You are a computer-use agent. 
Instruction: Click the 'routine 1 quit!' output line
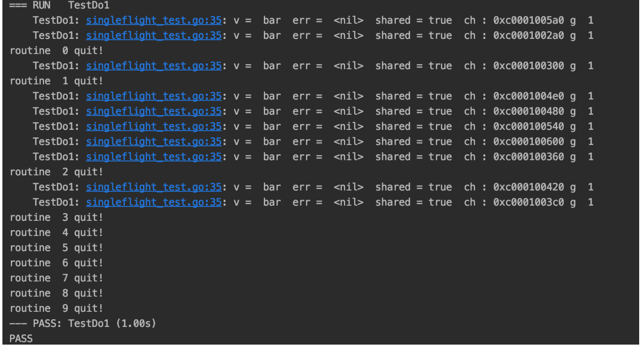56,81
